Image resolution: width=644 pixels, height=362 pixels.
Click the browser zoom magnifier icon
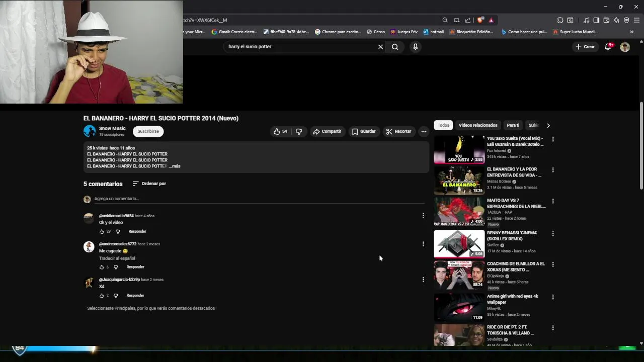pyautogui.click(x=445, y=20)
